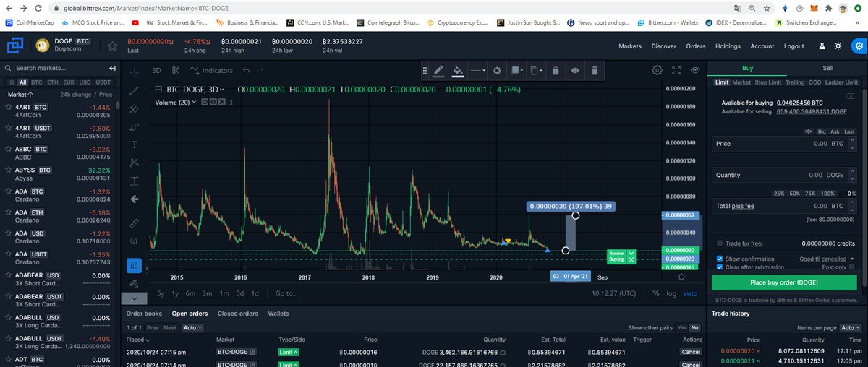Toggle percent scale on chart

pyautogui.click(x=655, y=293)
